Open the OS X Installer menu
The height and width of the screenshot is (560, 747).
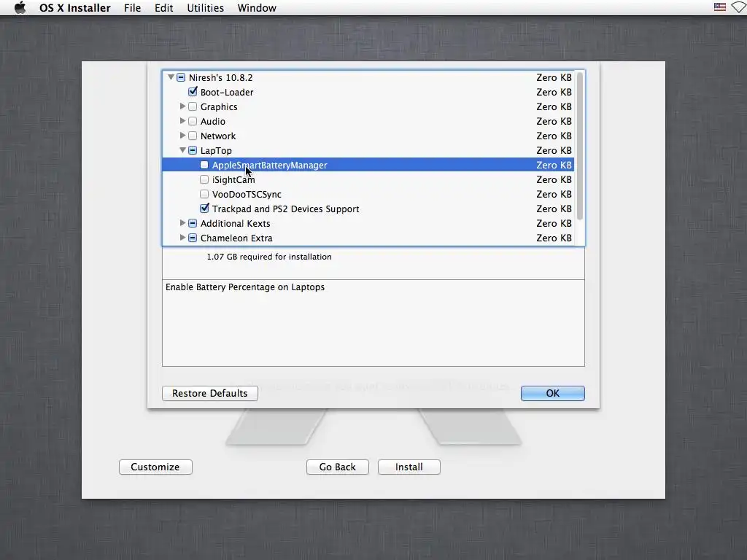click(75, 7)
